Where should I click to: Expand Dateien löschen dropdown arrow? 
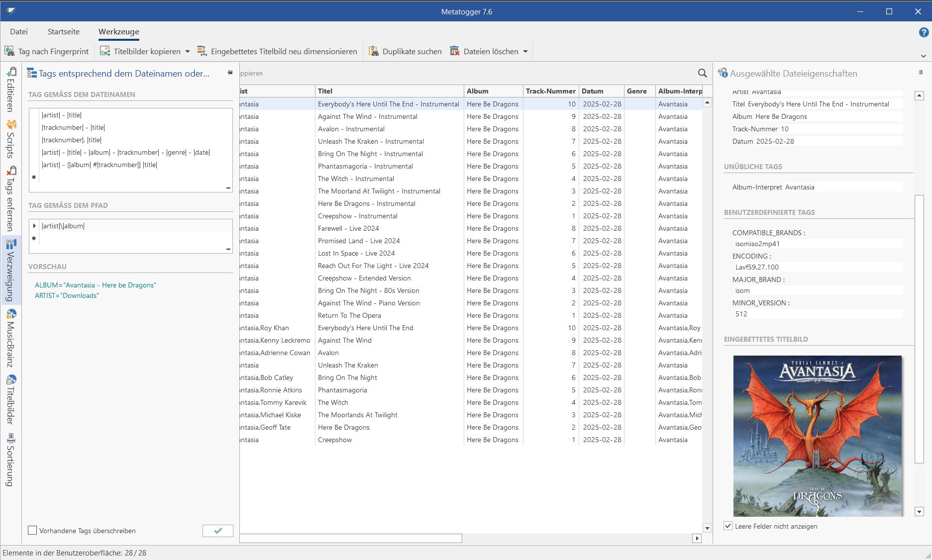525,51
